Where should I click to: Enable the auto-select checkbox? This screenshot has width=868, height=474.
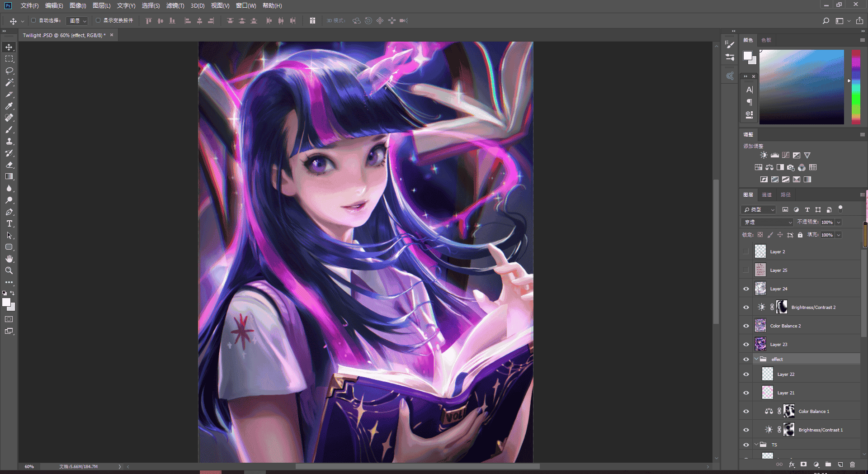(33, 20)
